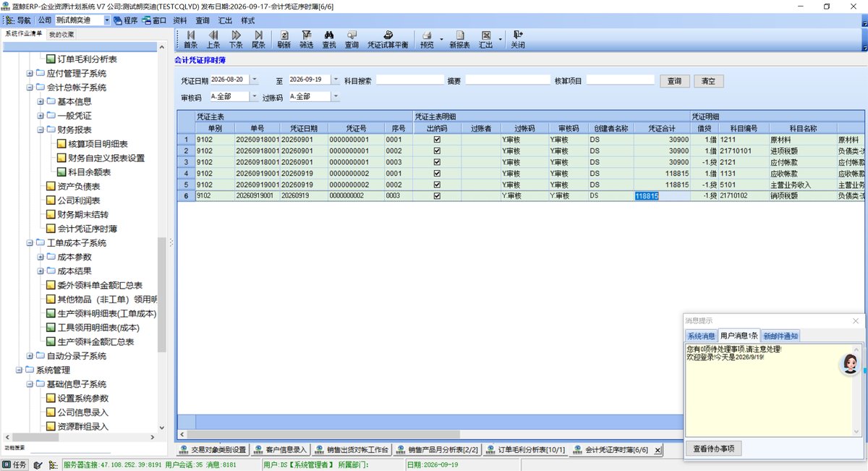Switch to 我的收藏 tab
Viewport: 868px width, 471px height.
pyautogui.click(x=61, y=34)
